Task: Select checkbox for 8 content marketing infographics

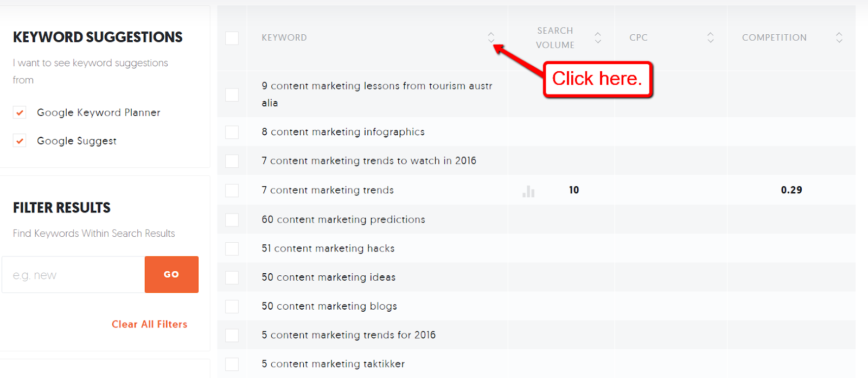Action: tap(232, 132)
